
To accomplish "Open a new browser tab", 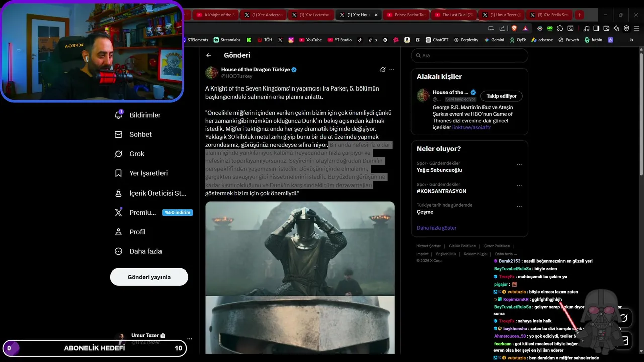I will coord(579,15).
